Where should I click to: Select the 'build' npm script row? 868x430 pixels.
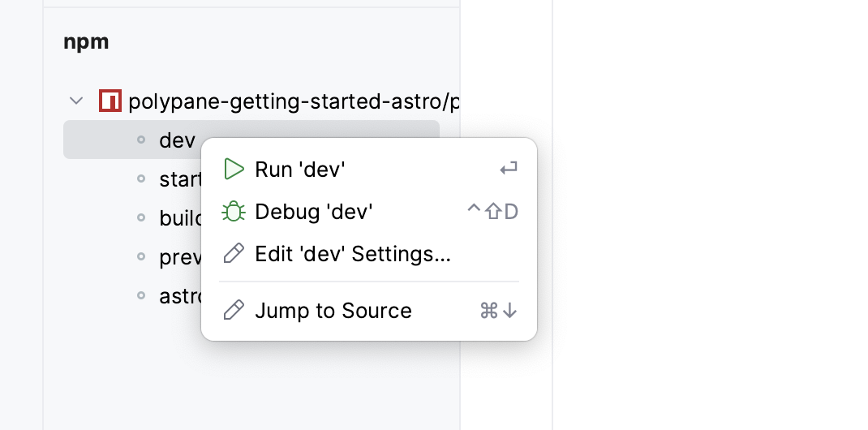coord(132,218)
